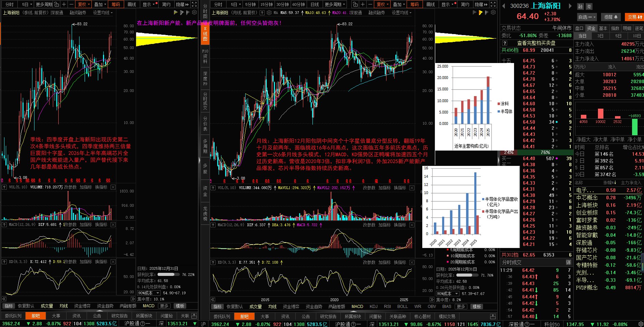Click the lock icon in the right chart toolbar
This screenshot has height=327, width=644.
coord(355,4)
